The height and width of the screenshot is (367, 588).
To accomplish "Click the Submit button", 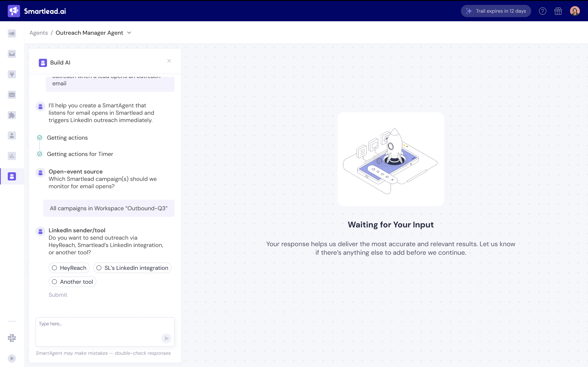I will 58,295.
